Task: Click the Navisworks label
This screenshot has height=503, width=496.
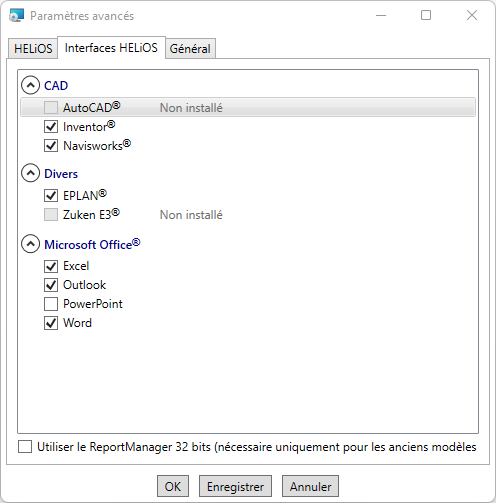Action: 97,145
